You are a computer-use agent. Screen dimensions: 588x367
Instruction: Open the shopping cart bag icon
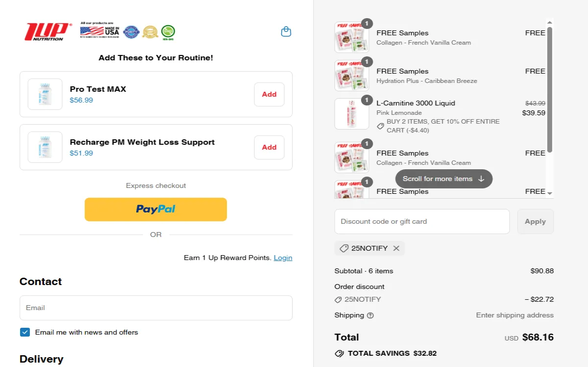point(286,31)
